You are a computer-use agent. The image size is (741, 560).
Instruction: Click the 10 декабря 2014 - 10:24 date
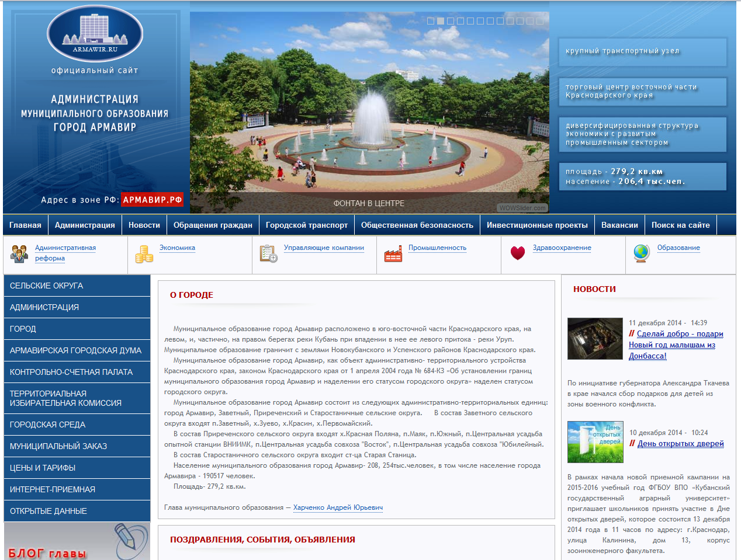(669, 433)
